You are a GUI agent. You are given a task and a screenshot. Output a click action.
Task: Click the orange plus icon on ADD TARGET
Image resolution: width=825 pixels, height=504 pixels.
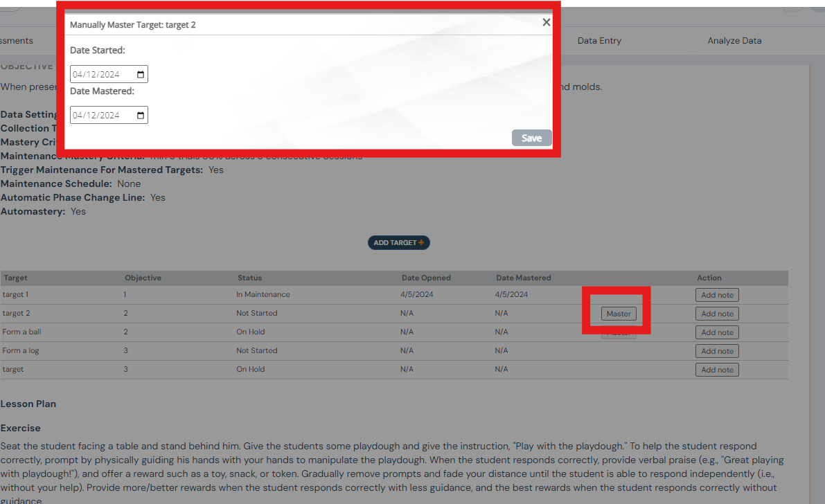tap(421, 243)
